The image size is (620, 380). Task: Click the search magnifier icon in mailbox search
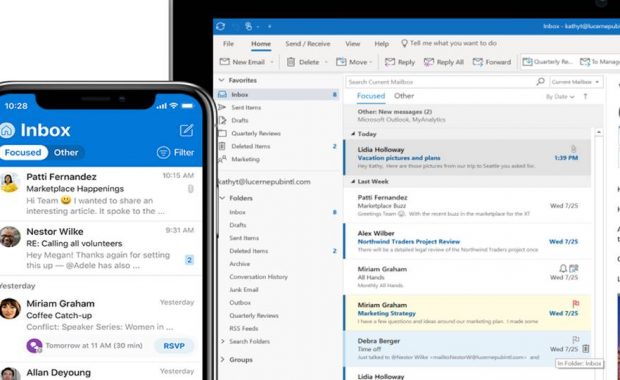pos(540,81)
